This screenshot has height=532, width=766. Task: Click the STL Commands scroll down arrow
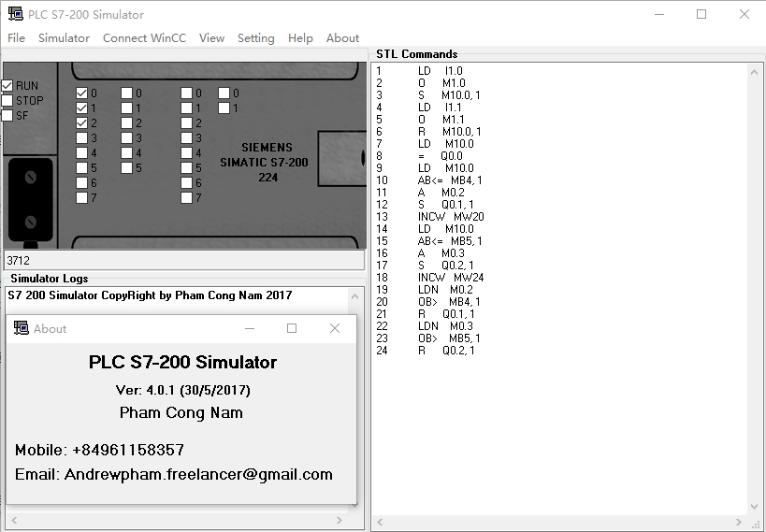[754, 507]
